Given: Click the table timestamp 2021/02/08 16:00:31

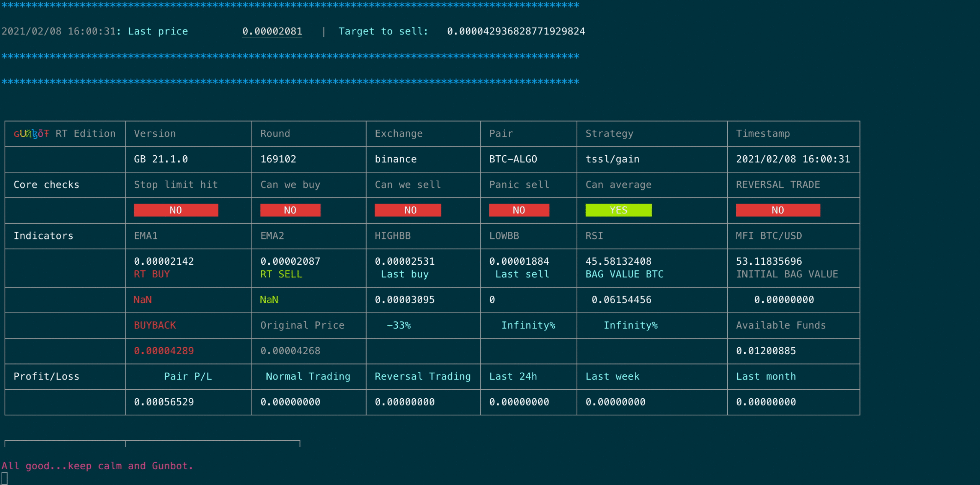Looking at the screenshot, I should coord(793,159).
